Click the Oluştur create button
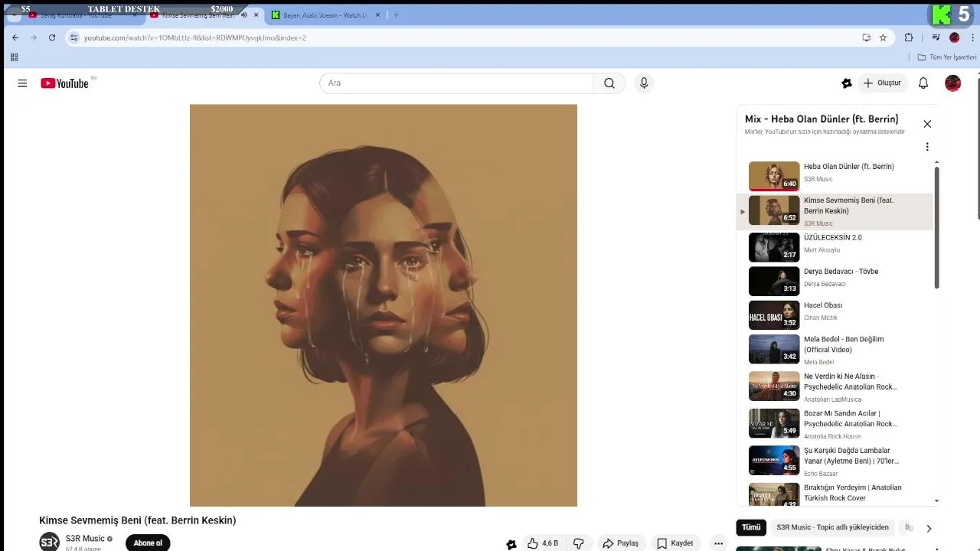Viewport: 980px width, 551px height. pos(884,83)
